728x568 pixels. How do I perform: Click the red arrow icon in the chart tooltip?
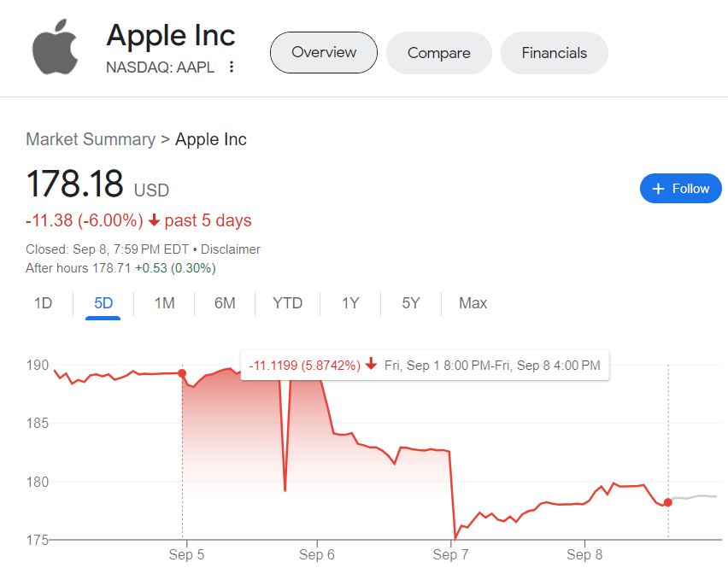pos(371,364)
